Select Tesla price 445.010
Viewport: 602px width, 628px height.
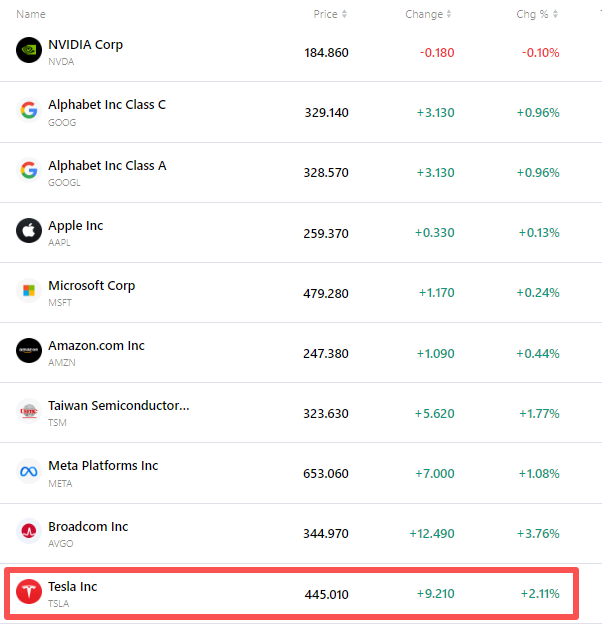point(326,595)
